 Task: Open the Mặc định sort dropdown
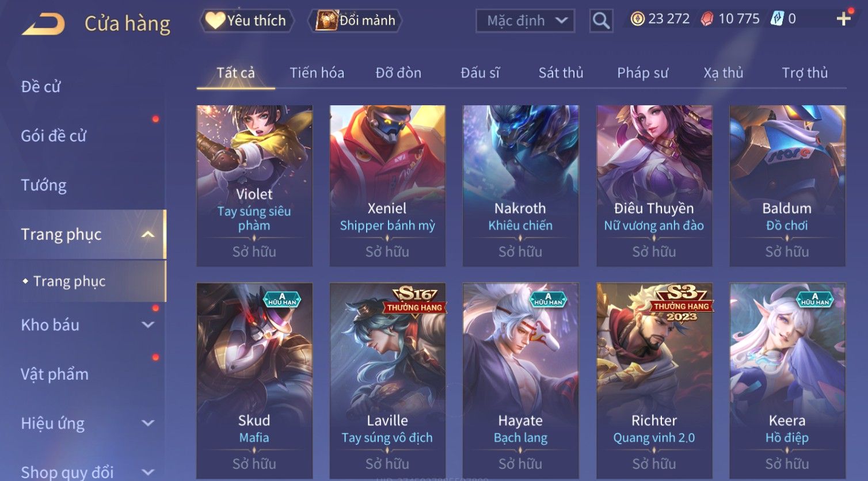pyautogui.click(x=525, y=21)
